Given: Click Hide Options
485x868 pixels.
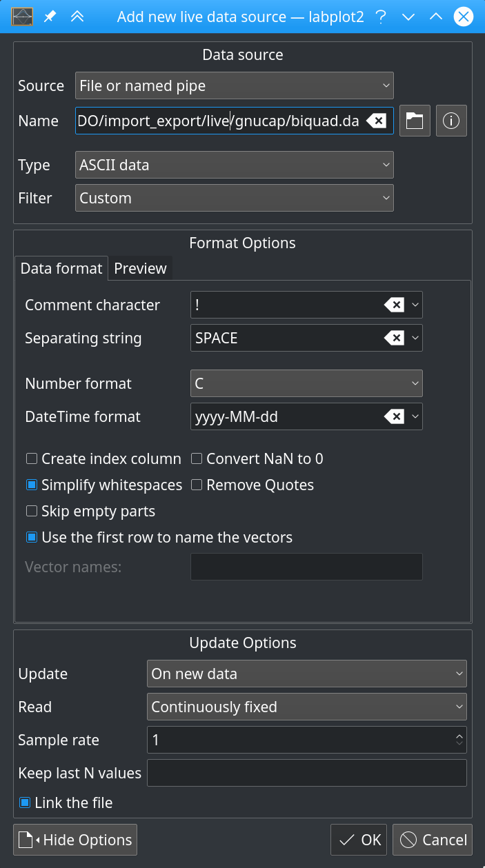Looking at the screenshot, I should click(x=75, y=840).
